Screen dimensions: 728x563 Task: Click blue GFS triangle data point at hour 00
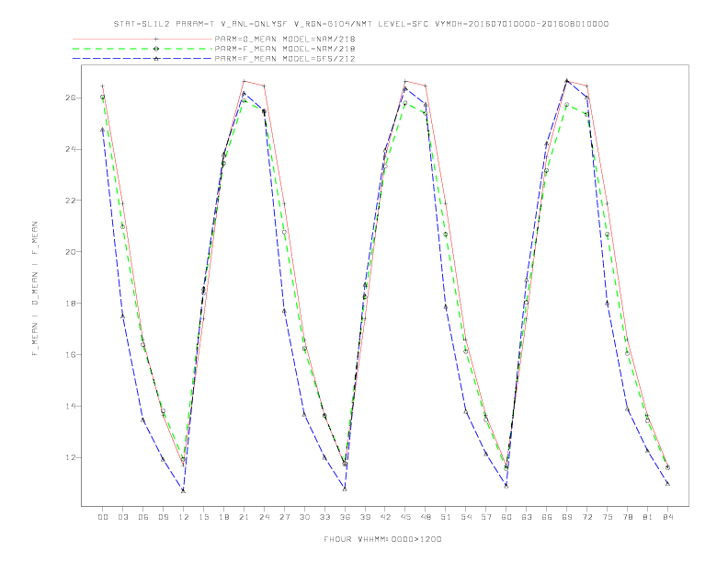pyautogui.click(x=103, y=130)
